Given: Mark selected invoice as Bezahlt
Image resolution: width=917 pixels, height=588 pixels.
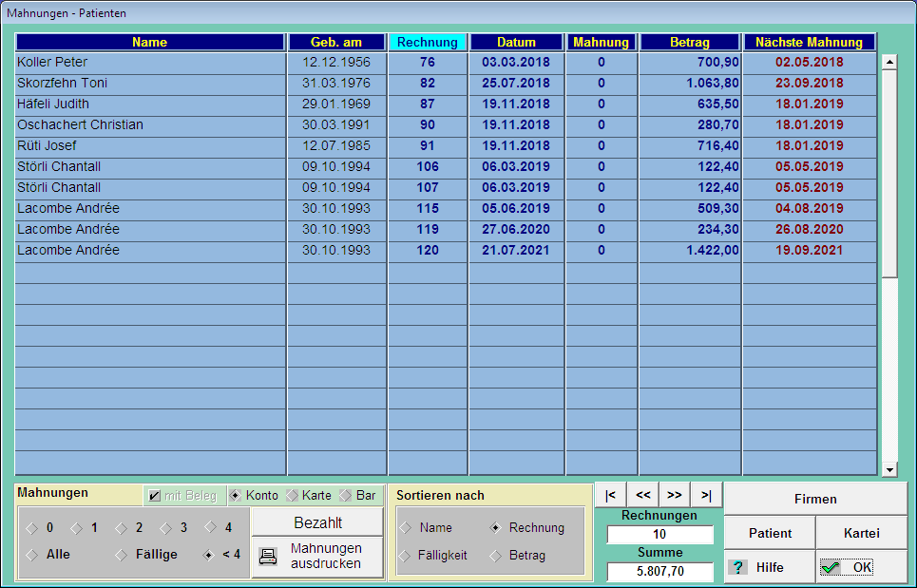Looking at the screenshot, I should pyautogui.click(x=317, y=522).
